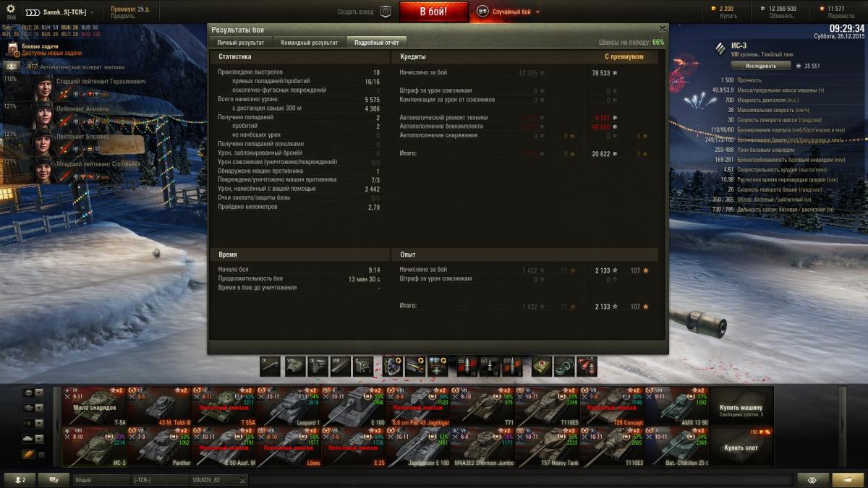
Task: Select the T-54 tank in carousel
Action: (x=95, y=406)
